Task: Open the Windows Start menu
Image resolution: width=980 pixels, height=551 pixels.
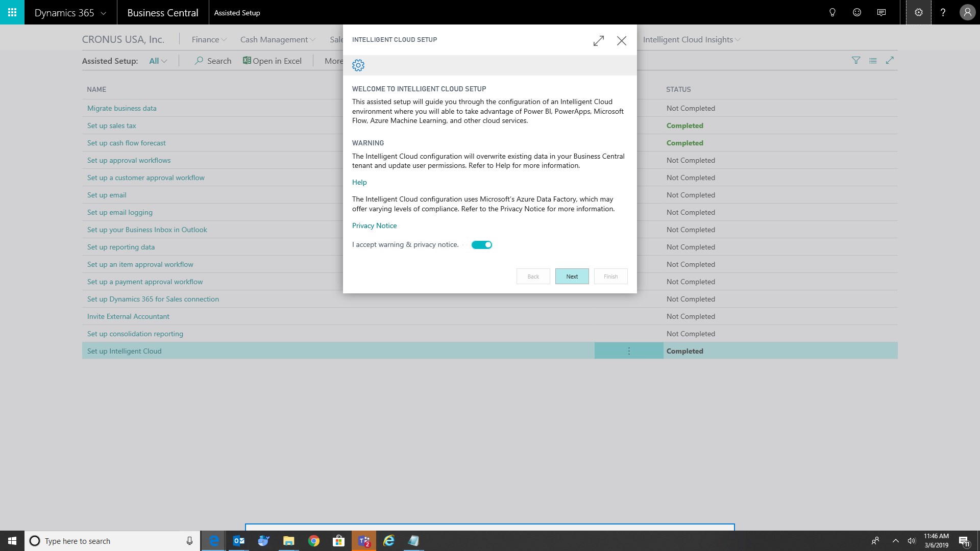Action: click(x=12, y=541)
